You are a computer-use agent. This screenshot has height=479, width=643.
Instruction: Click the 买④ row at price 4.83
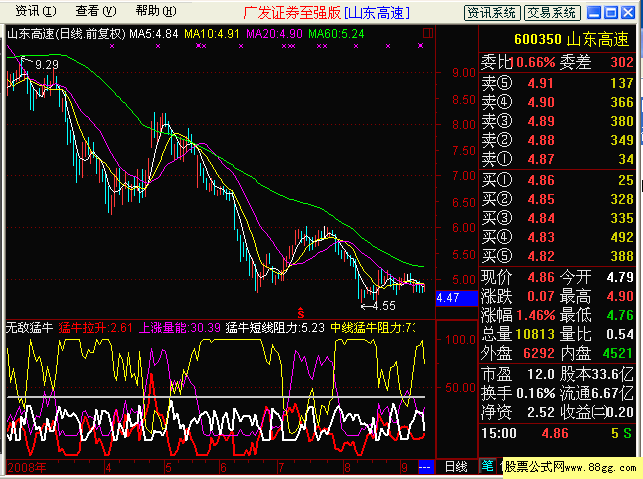click(x=557, y=237)
